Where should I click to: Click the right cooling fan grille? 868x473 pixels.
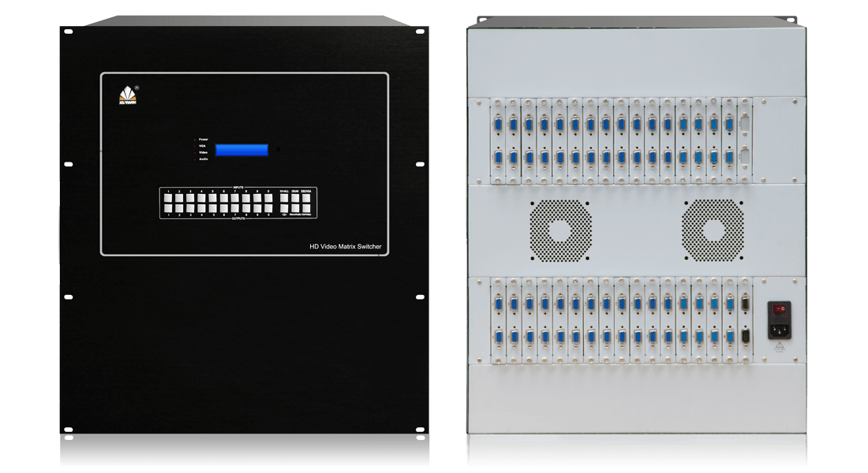tap(713, 229)
